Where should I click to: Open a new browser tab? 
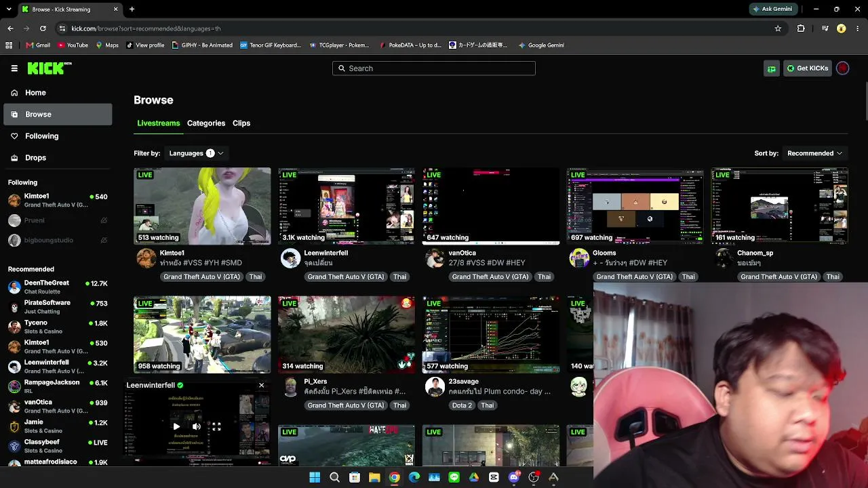132,9
